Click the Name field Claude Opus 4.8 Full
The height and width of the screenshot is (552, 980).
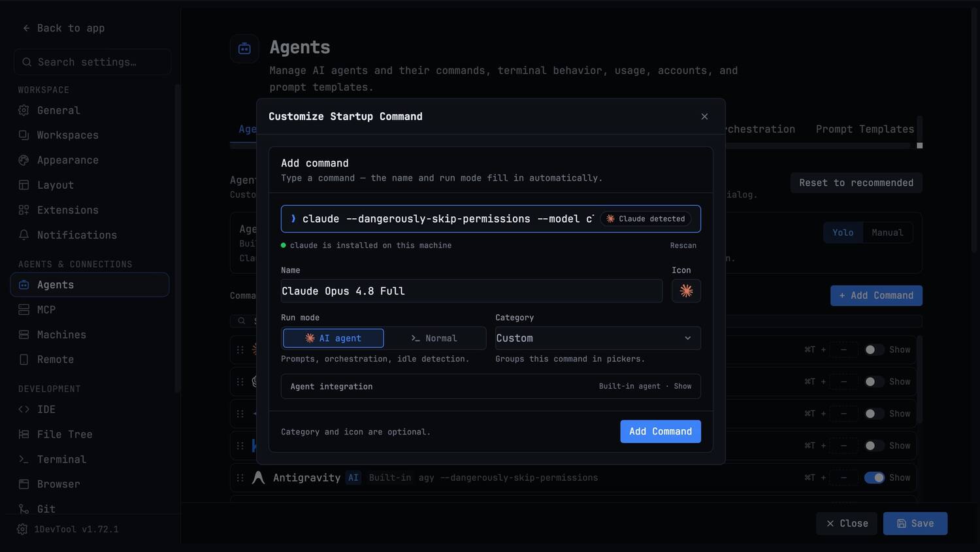click(472, 291)
